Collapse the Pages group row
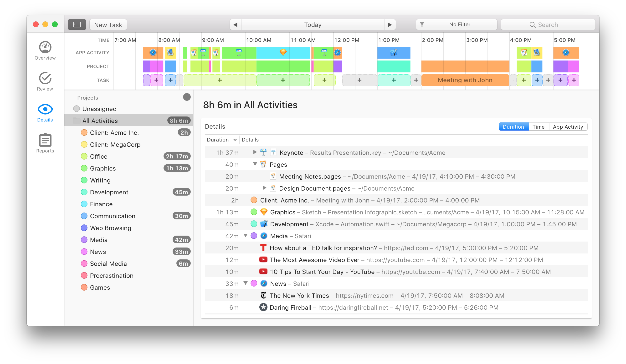626x364 pixels. (255, 164)
